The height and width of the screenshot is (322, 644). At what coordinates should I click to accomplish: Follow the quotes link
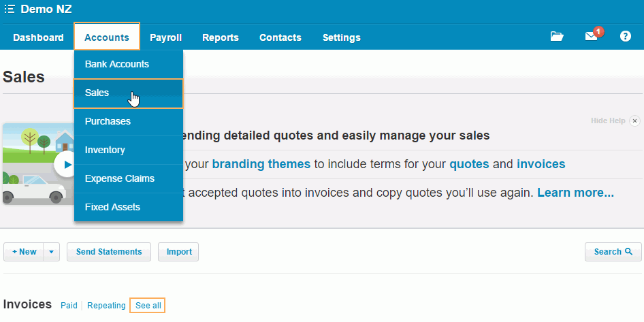[469, 164]
